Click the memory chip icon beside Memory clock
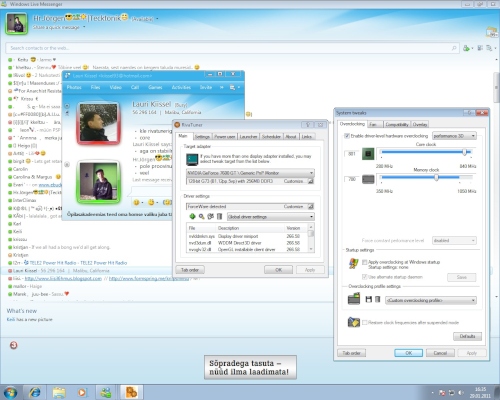 368,179
